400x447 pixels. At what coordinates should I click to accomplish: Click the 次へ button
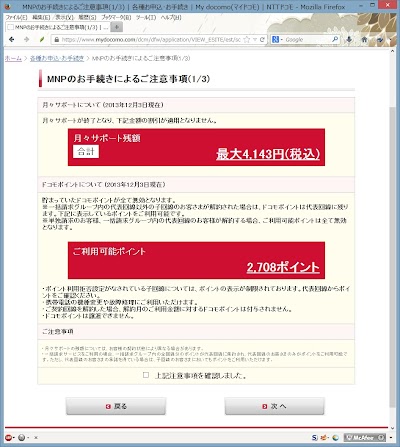pos(274,406)
